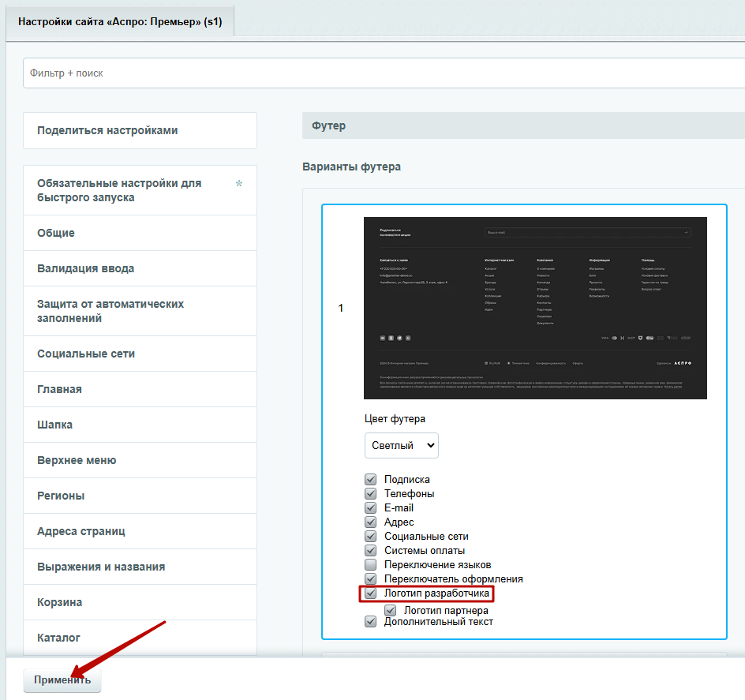Uncheck the Адрес checkbox

(x=371, y=522)
